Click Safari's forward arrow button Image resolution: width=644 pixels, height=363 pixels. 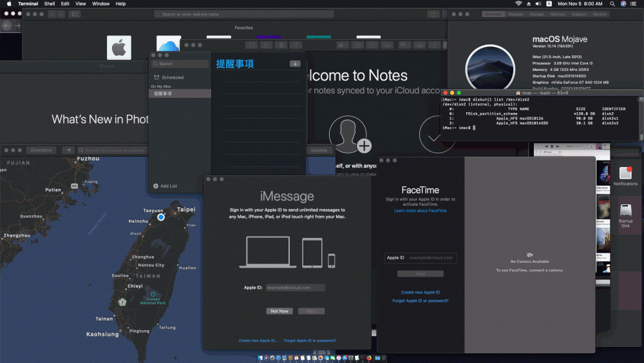click(x=61, y=14)
